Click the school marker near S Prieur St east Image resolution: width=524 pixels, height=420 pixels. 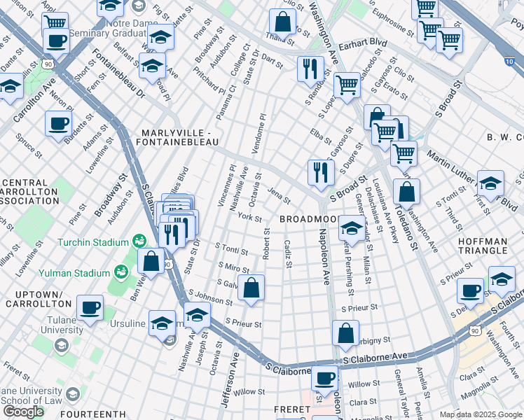click(x=502, y=281)
